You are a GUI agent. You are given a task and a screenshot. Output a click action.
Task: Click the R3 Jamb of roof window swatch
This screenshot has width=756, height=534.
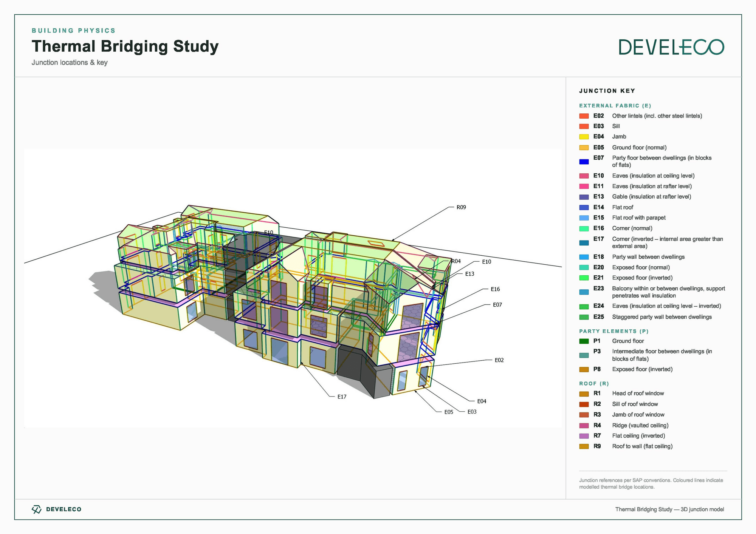584,415
